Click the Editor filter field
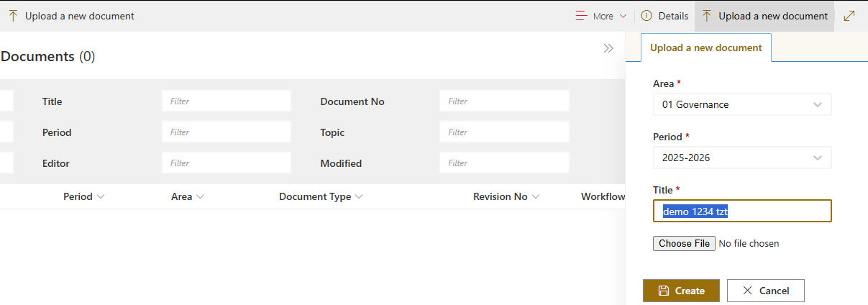Viewport: 868px width, 305px height. pyautogui.click(x=227, y=163)
